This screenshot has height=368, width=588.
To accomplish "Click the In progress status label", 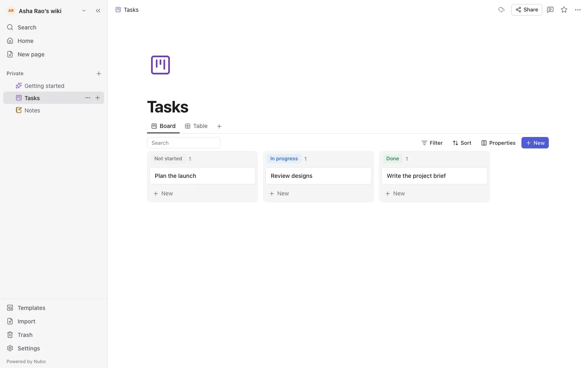I will [x=284, y=159].
